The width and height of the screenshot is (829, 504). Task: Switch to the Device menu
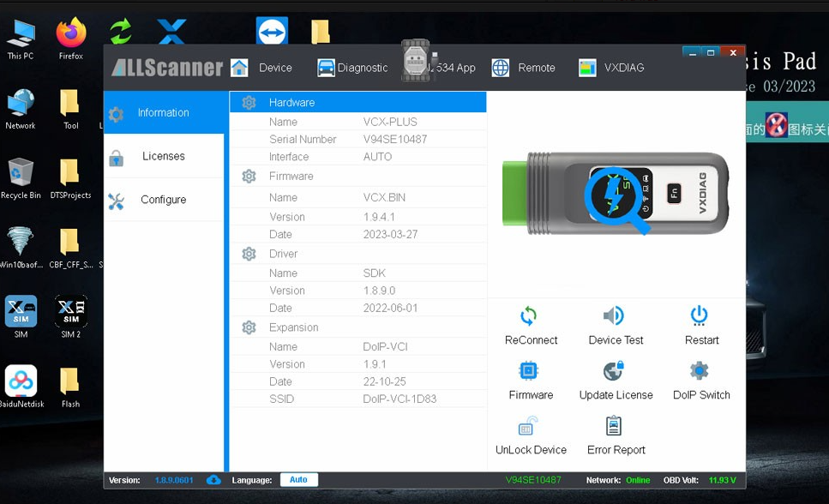click(x=275, y=68)
